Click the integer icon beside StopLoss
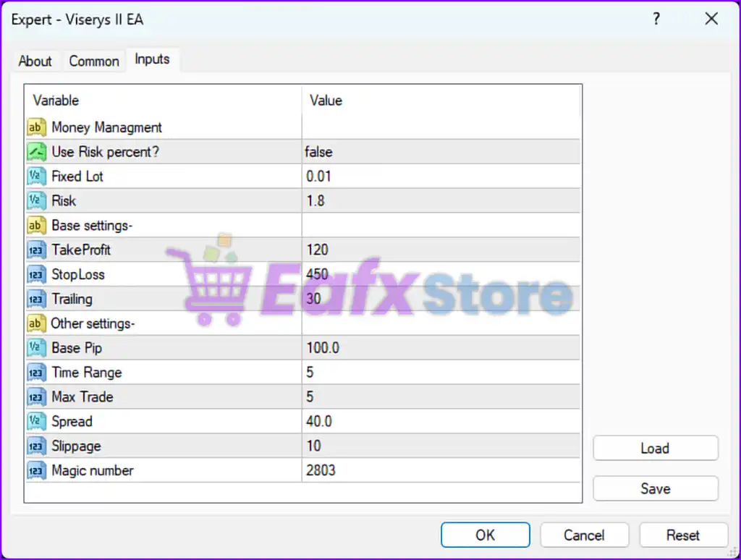The width and height of the screenshot is (741, 560). pos(36,274)
